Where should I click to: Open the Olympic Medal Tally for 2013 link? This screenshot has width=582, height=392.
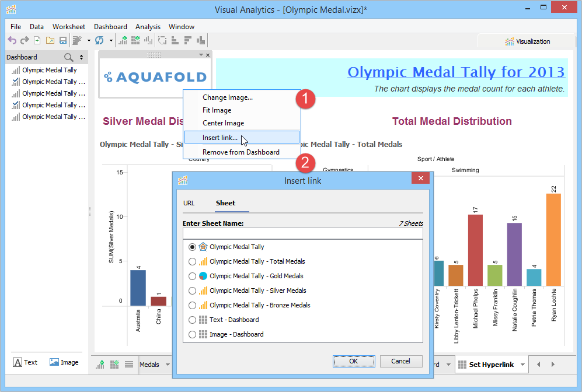[x=456, y=72]
